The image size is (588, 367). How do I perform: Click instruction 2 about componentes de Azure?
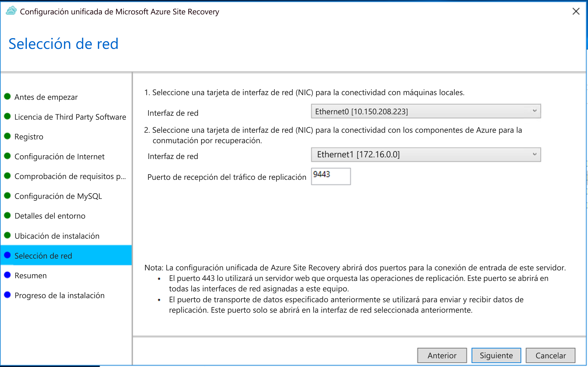[x=333, y=135]
